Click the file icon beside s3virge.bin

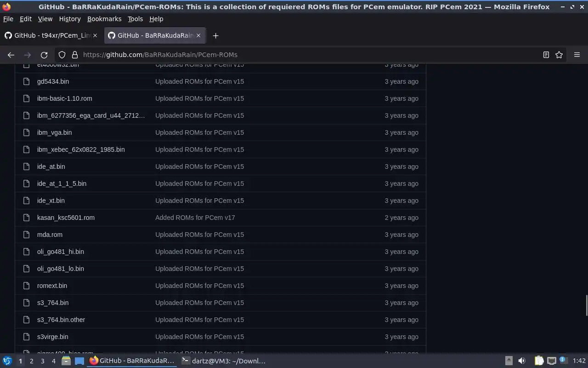26,337
